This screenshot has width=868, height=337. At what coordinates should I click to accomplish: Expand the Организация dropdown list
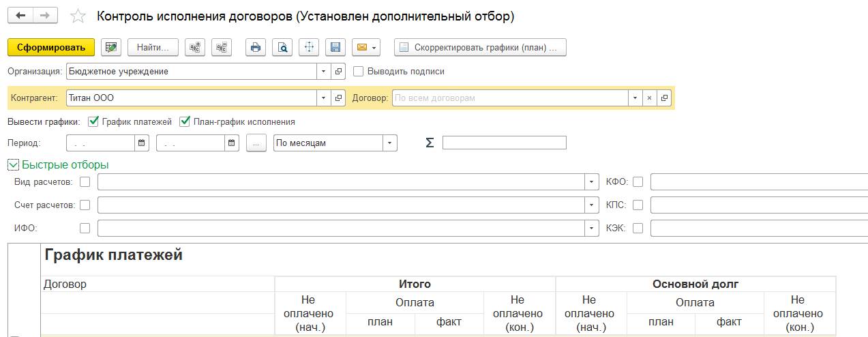click(323, 71)
